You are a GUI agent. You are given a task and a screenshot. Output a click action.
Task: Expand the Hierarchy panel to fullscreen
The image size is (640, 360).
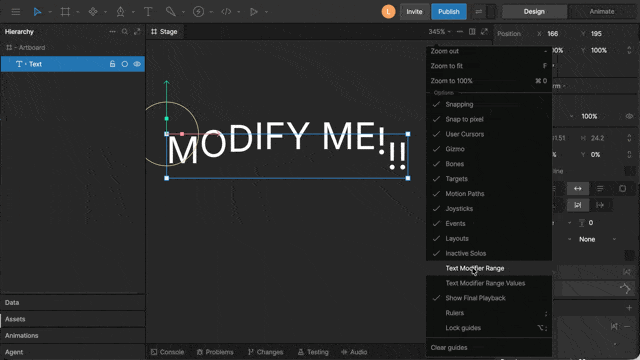137,31
